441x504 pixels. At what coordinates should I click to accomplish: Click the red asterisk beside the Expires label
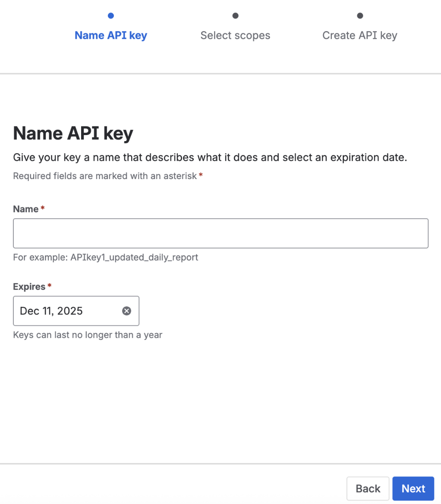click(50, 287)
